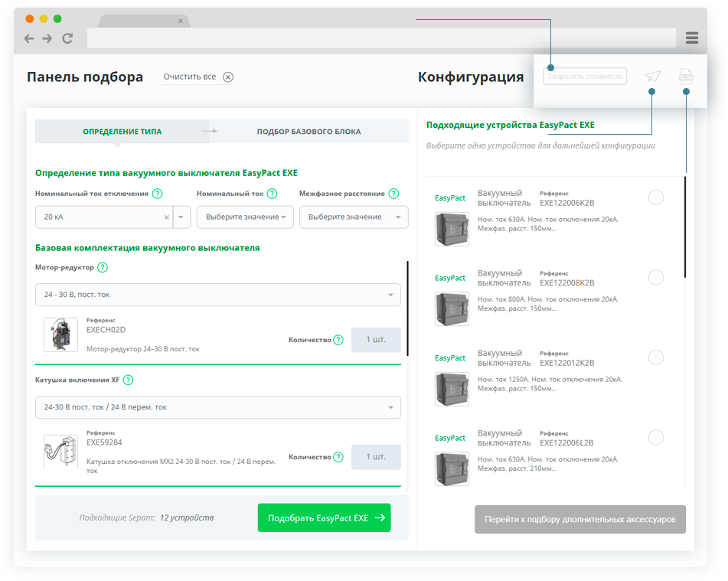Click reference text EXECH02D
Image resolution: width=728 pixels, height=581 pixels.
106,330
